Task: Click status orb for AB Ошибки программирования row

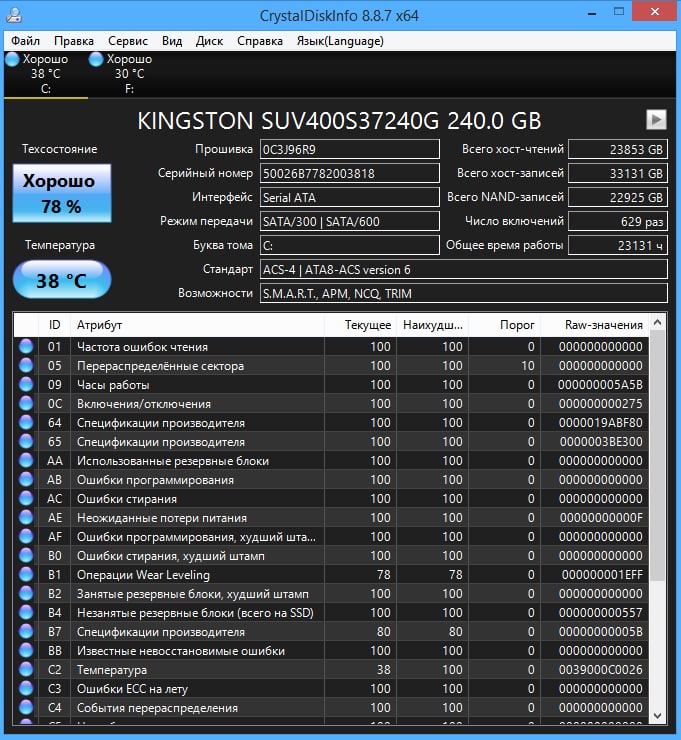Action: [x=26, y=479]
